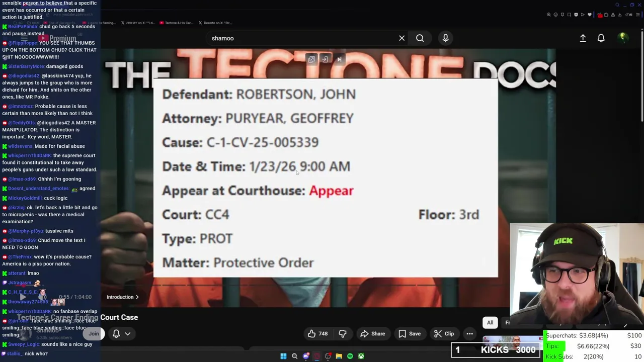Switch to Dexerto on X browser tab
This screenshot has width=644, height=362.
point(216,23)
